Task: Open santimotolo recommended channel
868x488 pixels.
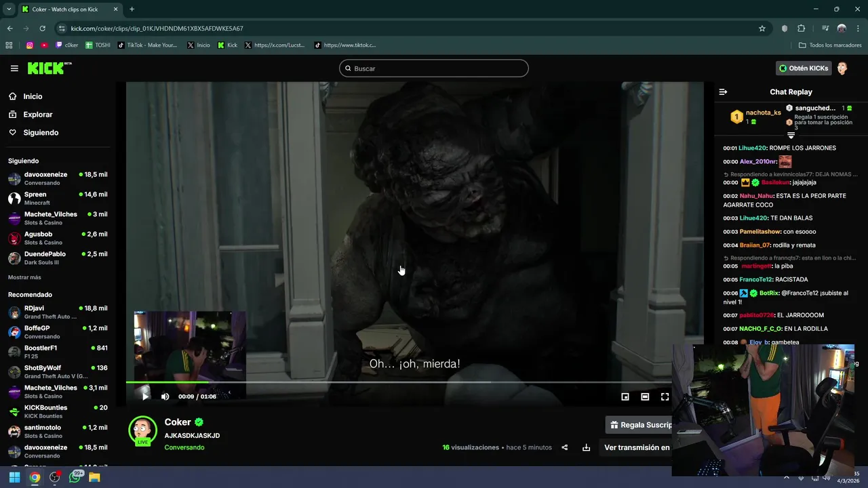Action: 58,431
